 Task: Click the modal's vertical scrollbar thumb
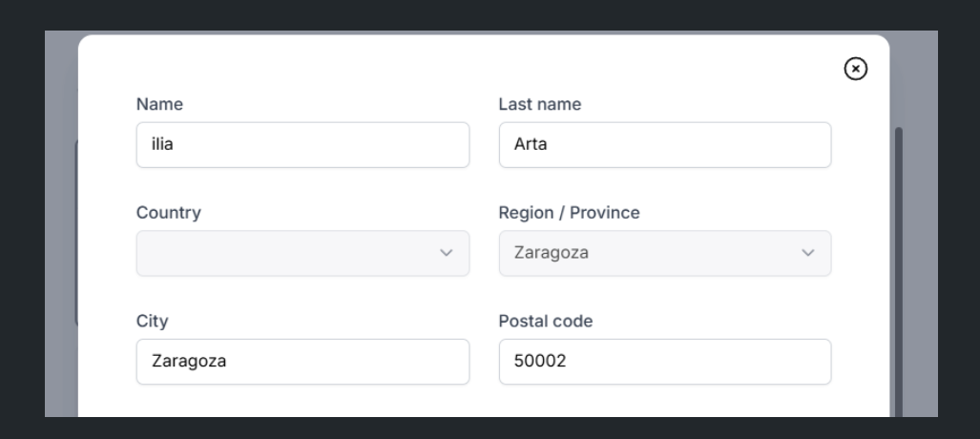tap(899, 272)
